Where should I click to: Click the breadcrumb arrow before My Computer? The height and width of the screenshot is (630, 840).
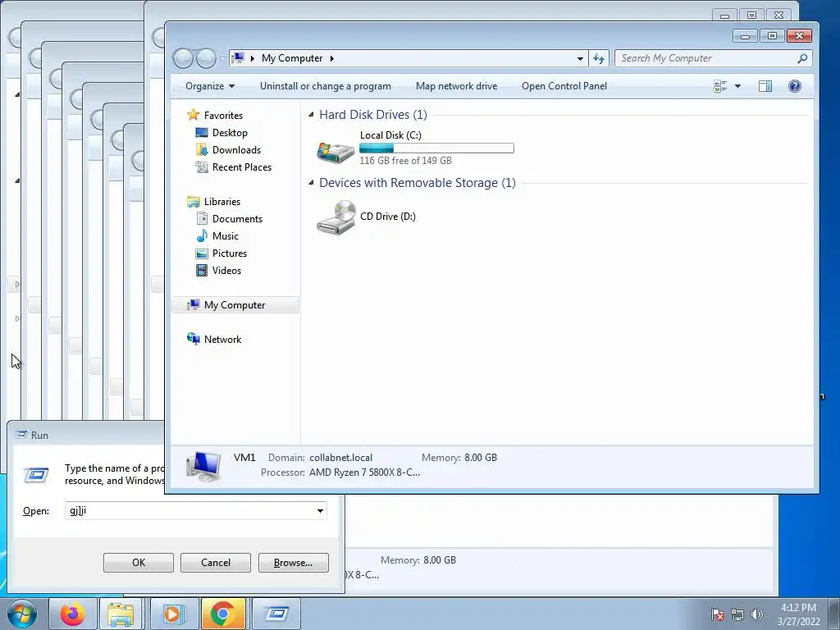click(253, 58)
